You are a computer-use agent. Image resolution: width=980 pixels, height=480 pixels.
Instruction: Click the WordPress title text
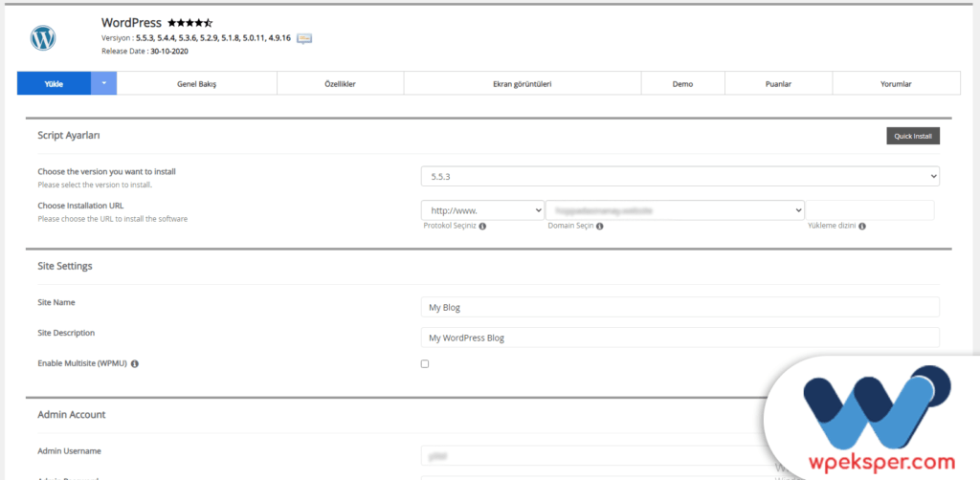tap(131, 23)
